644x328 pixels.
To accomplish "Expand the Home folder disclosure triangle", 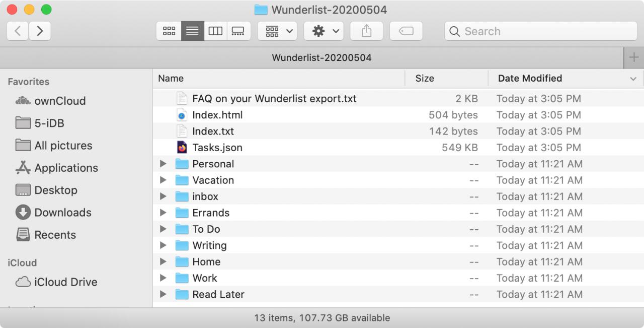I will [x=163, y=261].
